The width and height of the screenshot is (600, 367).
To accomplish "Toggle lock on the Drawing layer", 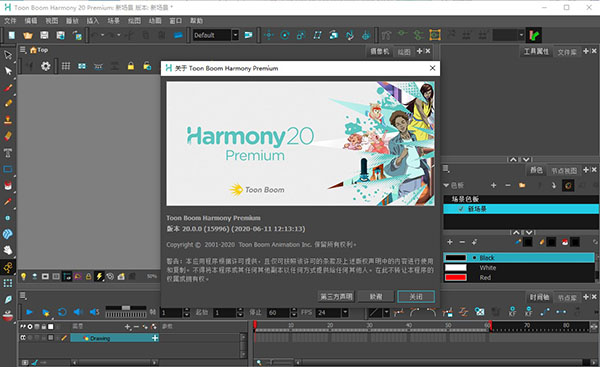I will 44,338.
